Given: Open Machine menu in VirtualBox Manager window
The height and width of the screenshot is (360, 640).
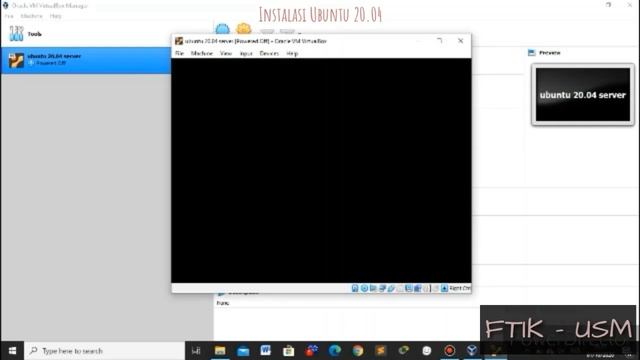Looking at the screenshot, I should pyautogui.click(x=31, y=16).
